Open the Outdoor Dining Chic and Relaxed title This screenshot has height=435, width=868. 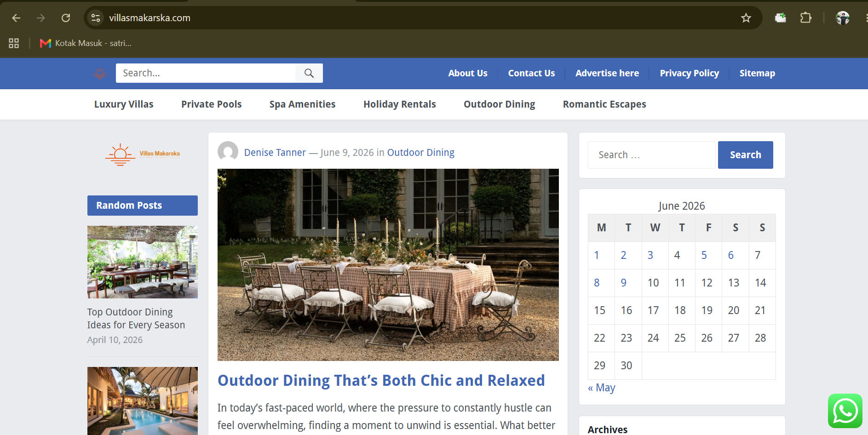pyautogui.click(x=381, y=381)
